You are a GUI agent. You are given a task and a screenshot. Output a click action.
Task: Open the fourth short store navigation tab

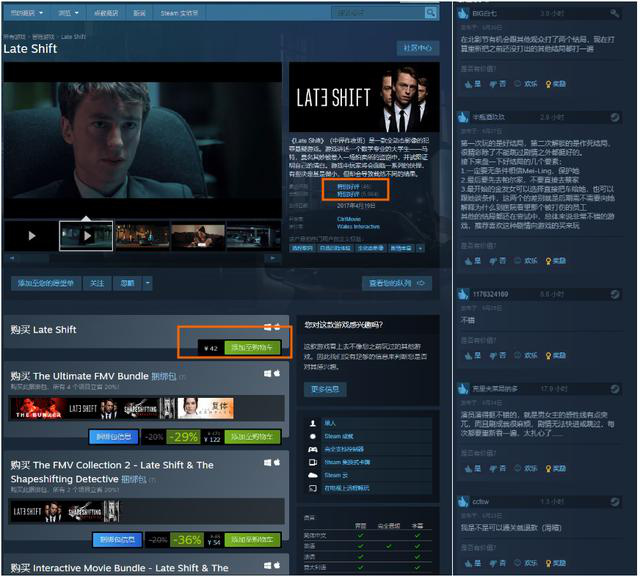(x=139, y=13)
